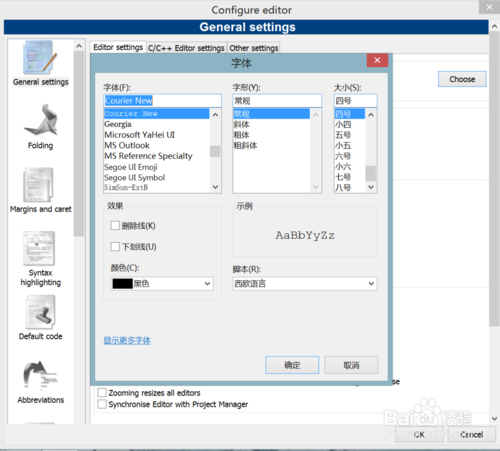Click size list down arrow
This screenshot has width=500, height=451.
coord(371,187)
